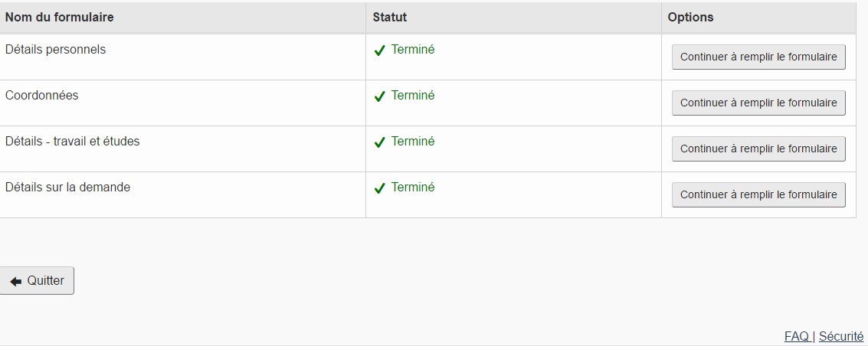The width and height of the screenshot is (868, 346).
Task: Open the Sécurité link
Action: [x=840, y=336]
